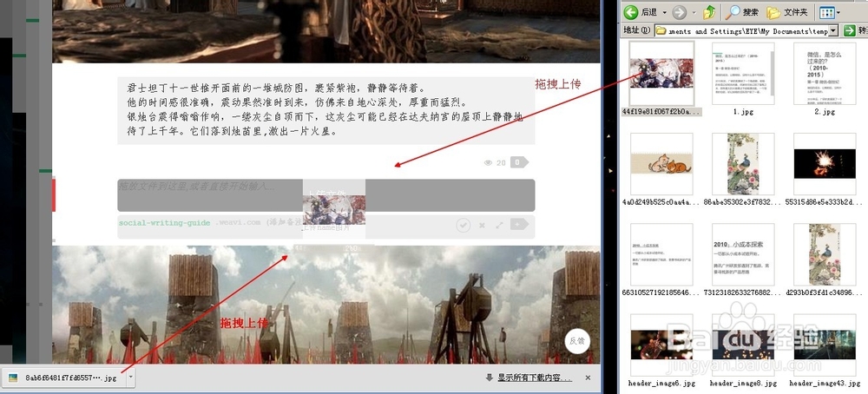868x394 pixels.
Task: Expand editor with the diagonal arrows icon
Action: pyautogui.click(x=499, y=225)
